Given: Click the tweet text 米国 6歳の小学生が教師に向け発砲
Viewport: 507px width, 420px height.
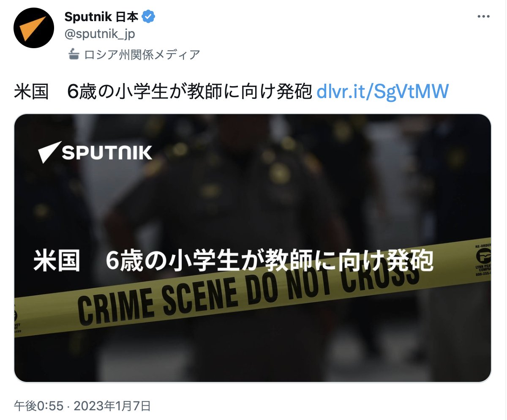Looking at the screenshot, I should pyautogui.click(x=163, y=92).
